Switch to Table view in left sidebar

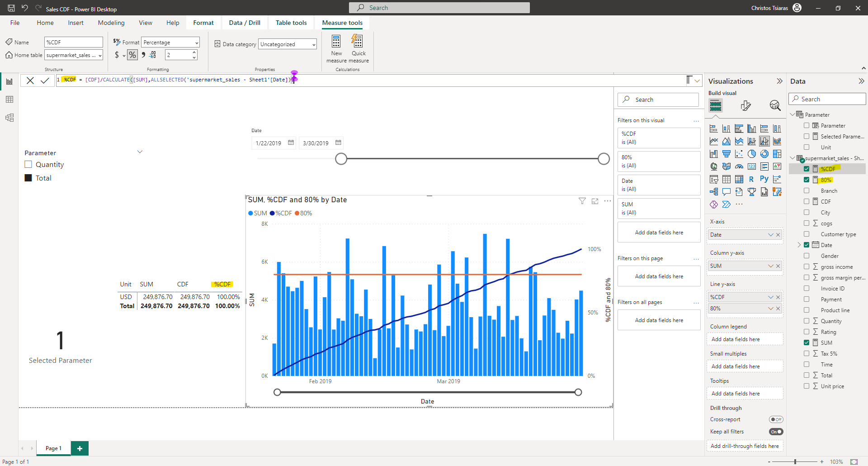pyautogui.click(x=9, y=99)
